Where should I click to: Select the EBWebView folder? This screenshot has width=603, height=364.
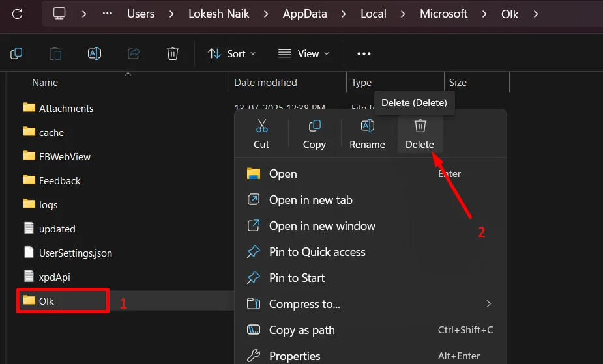pos(57,156)
